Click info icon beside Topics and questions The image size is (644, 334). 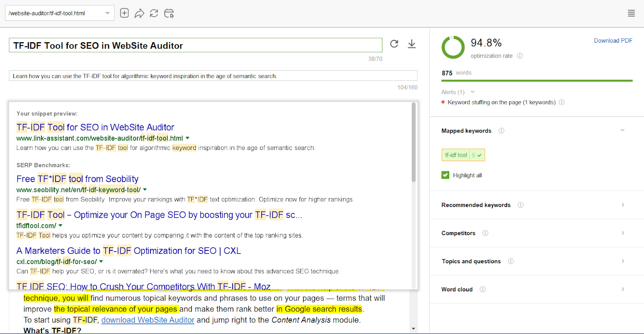(x=511, y=261)
